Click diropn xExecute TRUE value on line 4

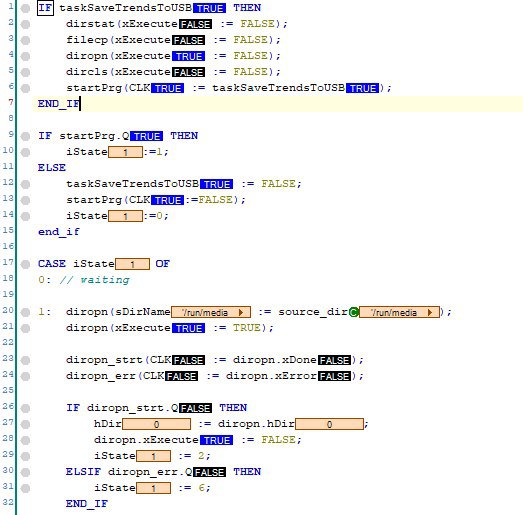click(x=188, y=56)
